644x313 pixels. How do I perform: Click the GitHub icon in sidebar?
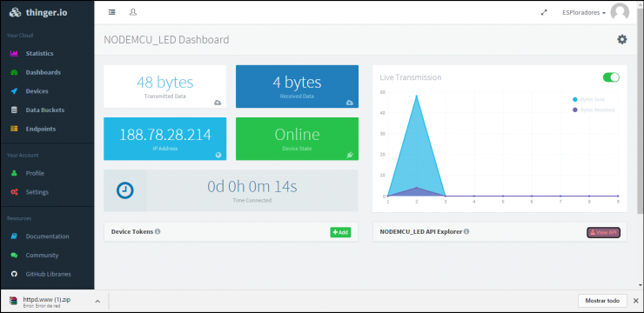14,274
